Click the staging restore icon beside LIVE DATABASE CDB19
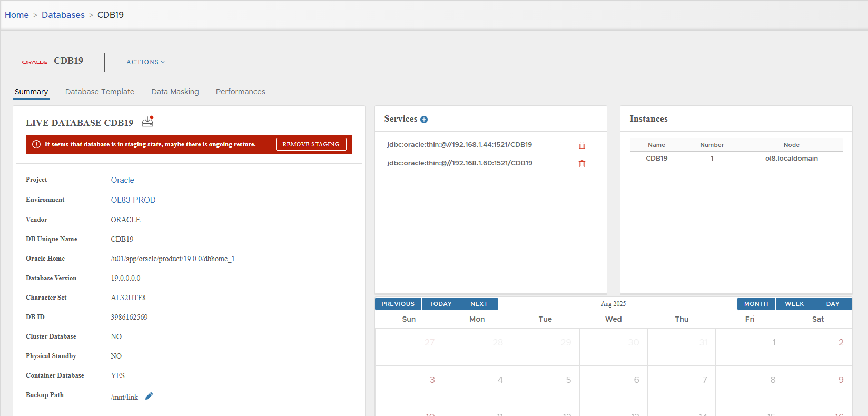The height and width of the screenshot is (416, 868). pyautogui.click(x=147, y=122)
